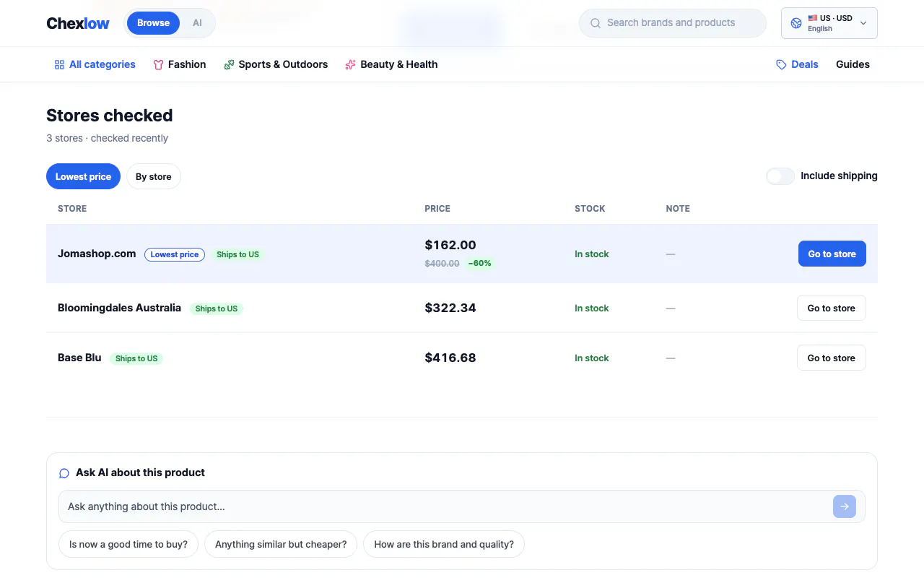Click the Base Blu store name
Image resolution: width=924 pixels, height=578 pixels.
(x=79, y=358)
